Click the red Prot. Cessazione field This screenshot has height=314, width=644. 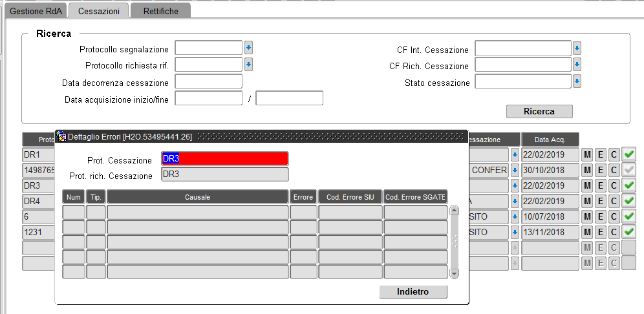click(x=225, y=159)
